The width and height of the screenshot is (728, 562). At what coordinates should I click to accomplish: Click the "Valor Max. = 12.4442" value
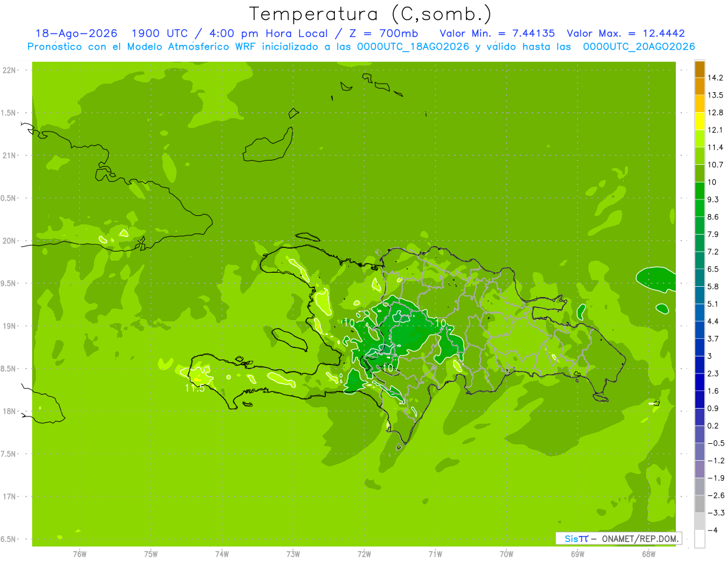coord(625,34)
